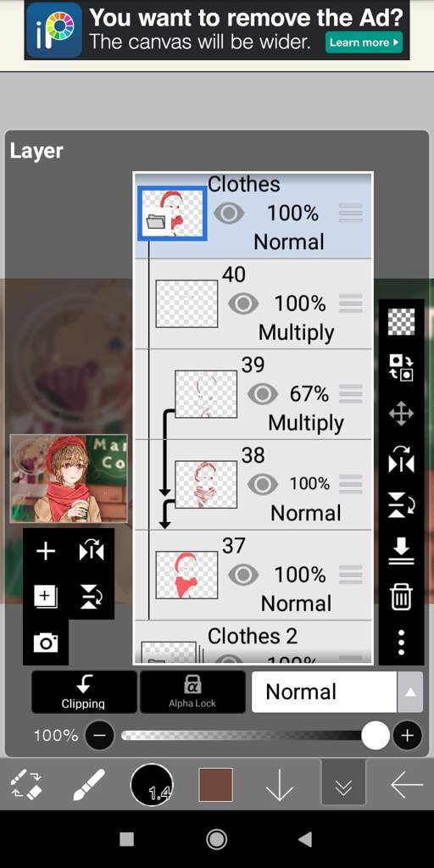434x868 pixels.
Task: Click the merge layer down arrow icon
Action: pos(401,551)
